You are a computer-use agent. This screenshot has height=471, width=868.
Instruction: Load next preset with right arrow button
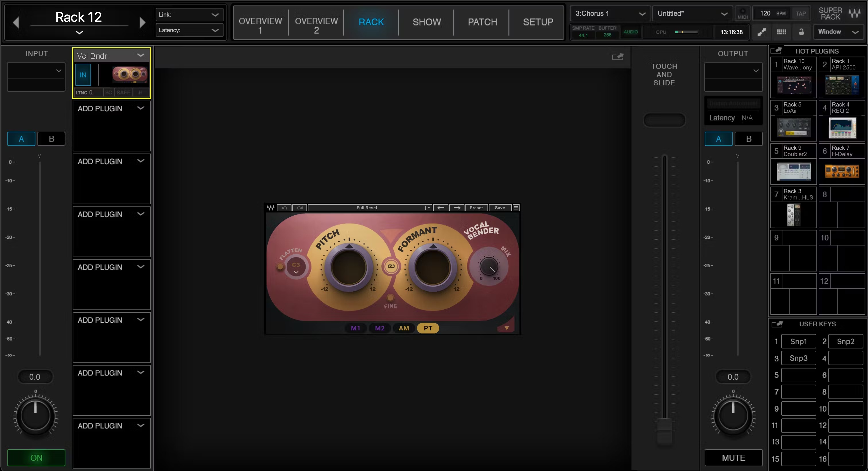click(x=457, y=208)
